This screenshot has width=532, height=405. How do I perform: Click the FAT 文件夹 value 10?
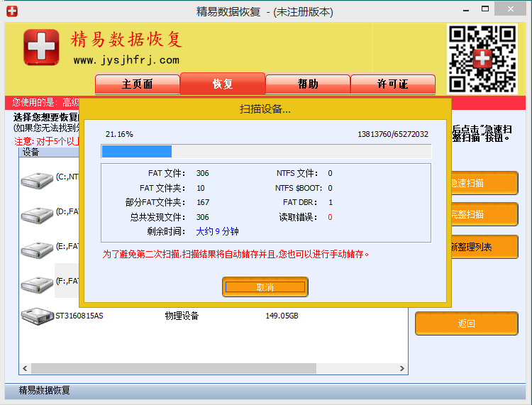(201, 188)
